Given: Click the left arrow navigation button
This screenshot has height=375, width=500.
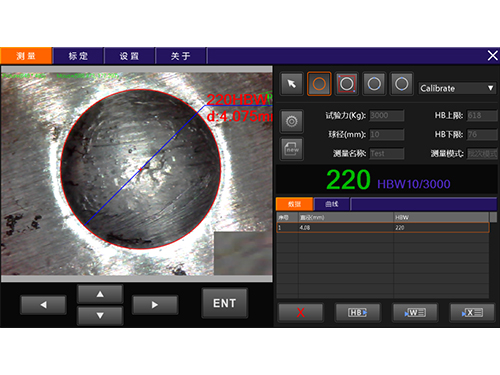Looking at the screenshot, I should pyautogui.click(x=43, y=305).
